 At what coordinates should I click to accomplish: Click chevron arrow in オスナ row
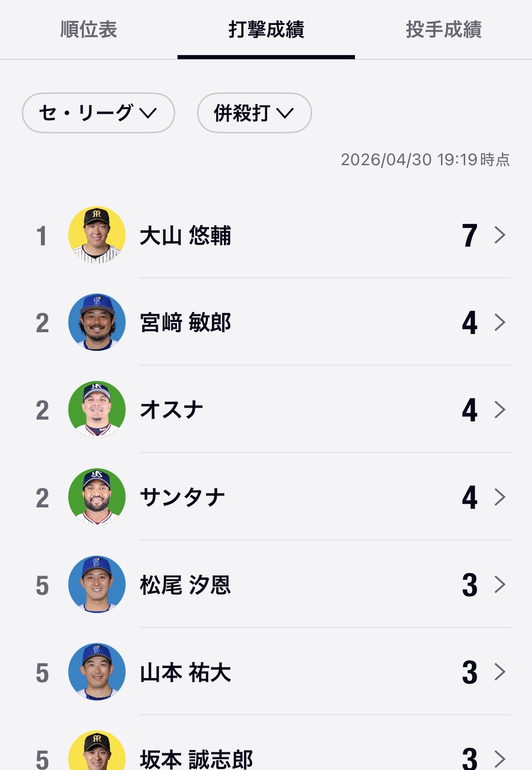click(500, 410)
